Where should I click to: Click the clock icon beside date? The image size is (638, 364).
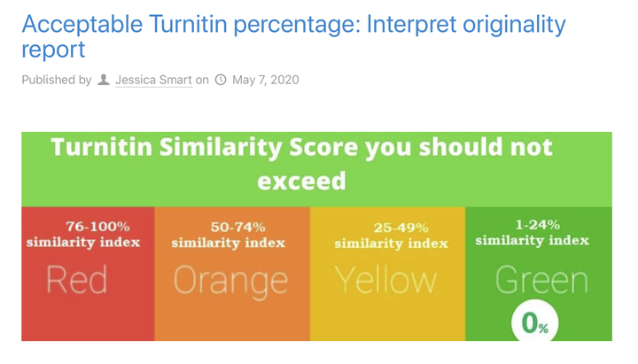coord(221,80)
